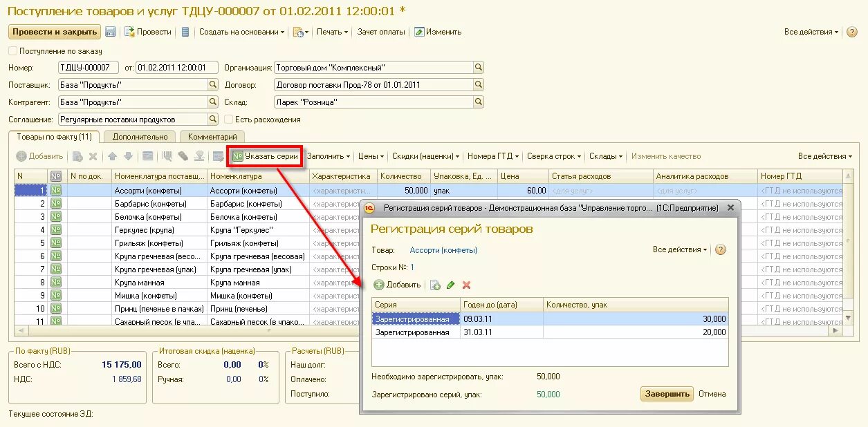
Task: Click the Зачет оплаты button
Action: (381, 32)
